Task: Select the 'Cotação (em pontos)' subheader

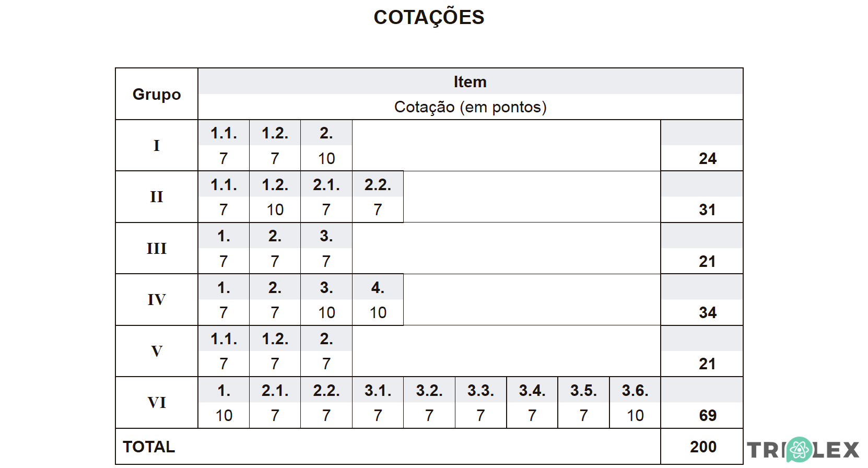Action: point(470,107)
